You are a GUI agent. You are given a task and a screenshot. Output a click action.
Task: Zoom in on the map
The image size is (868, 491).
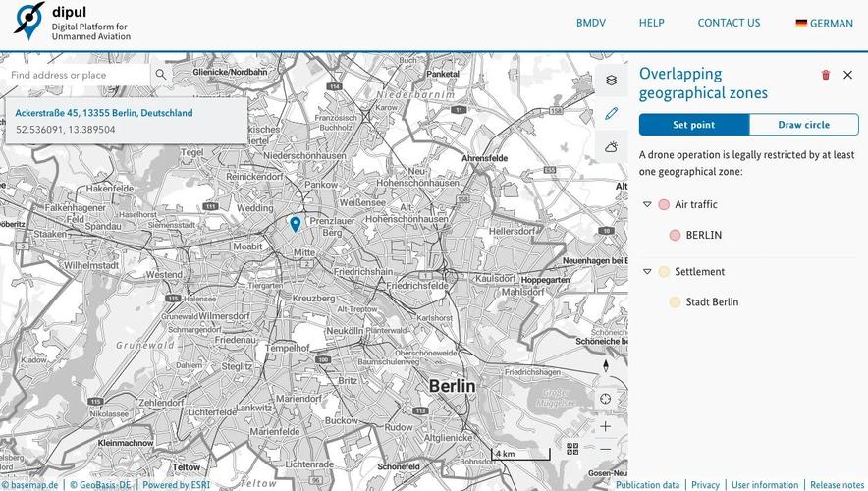coord(606,426)
